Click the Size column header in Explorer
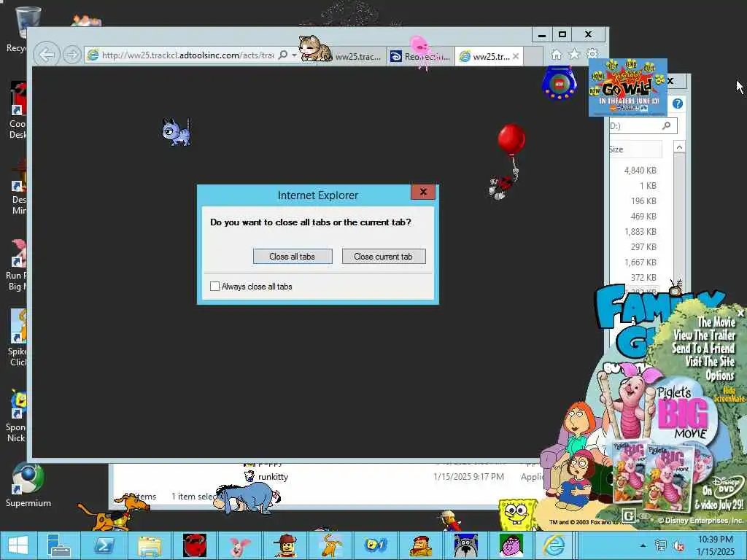747x560 pixels. (x=634, y=149)
